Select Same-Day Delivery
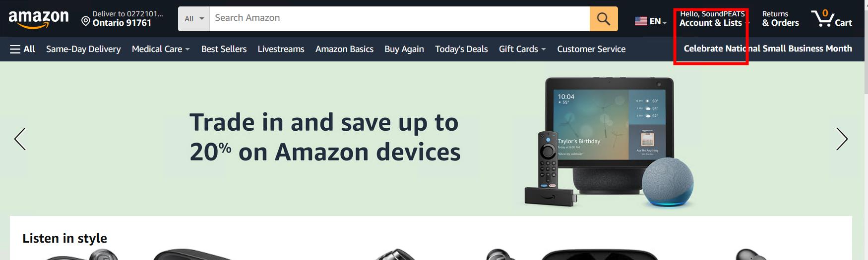 [83, 49]
